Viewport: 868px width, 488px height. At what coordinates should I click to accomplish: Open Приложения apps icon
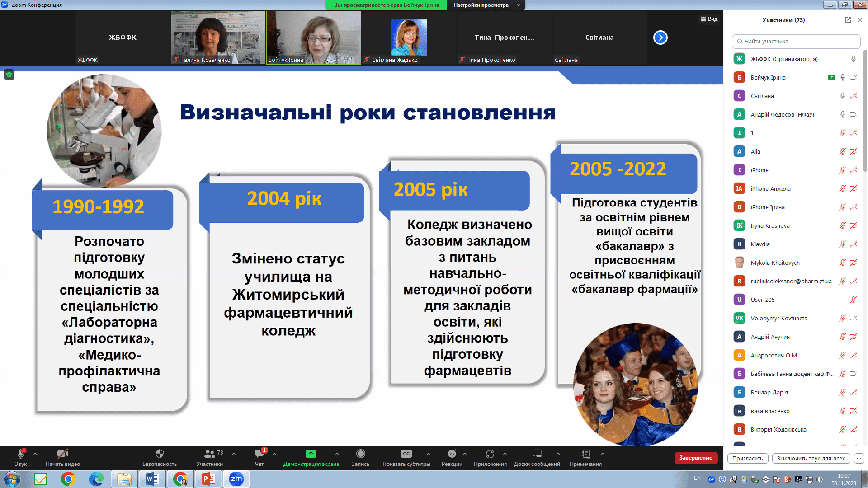click(490, 454)
